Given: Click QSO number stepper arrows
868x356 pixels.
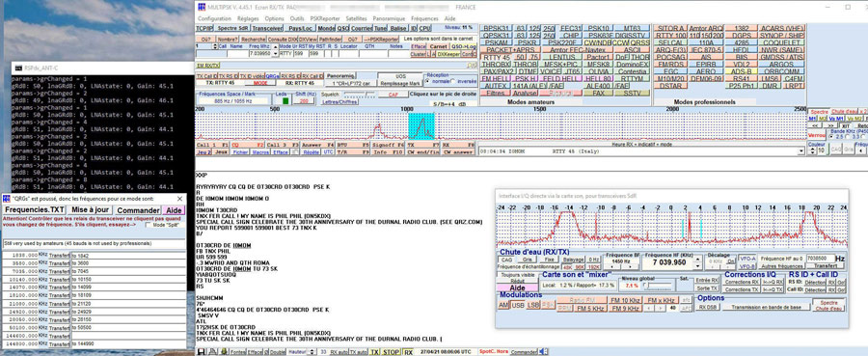Looking at the screenshot, I should click(215, 46).
